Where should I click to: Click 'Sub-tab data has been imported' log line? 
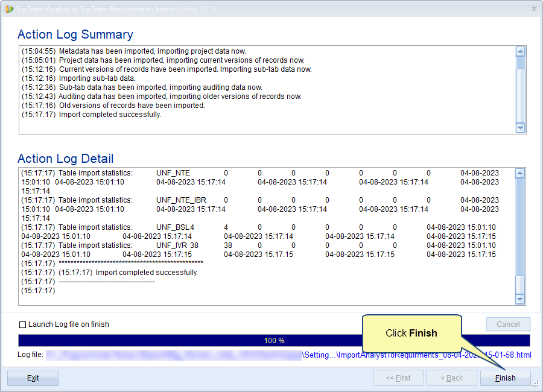tap(142, 87)
